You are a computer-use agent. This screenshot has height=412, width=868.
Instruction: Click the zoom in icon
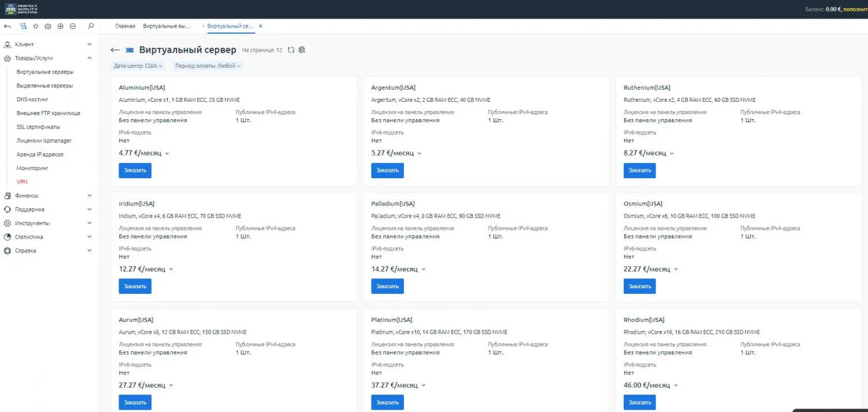click(x=60, y=26)
